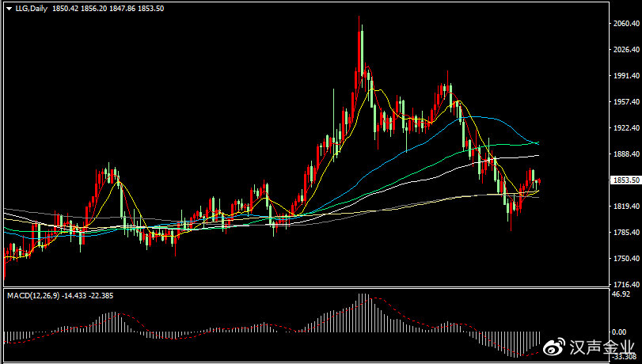Click the blue moving average line at its peak
Viewport: 642px width, 364px height.
tap(475, 116)
